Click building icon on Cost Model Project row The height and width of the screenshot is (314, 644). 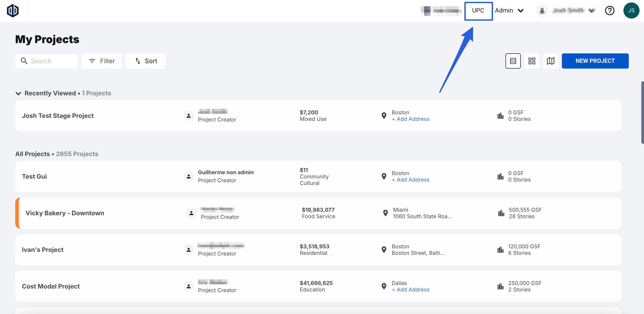pyautogui.click(x=500, y=286)
